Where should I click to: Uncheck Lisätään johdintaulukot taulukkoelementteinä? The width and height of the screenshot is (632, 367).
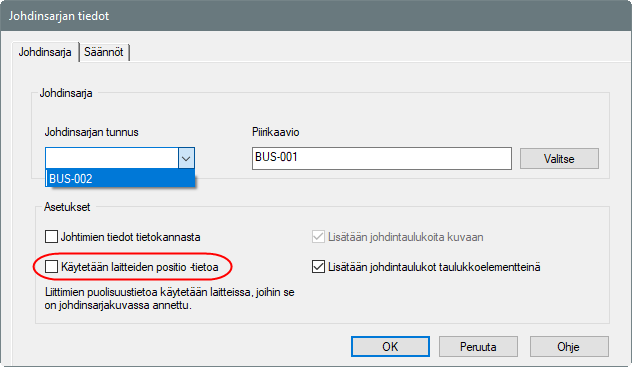318,266
